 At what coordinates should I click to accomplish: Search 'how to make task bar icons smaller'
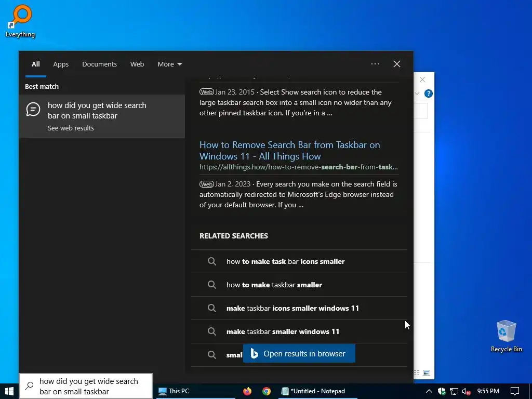click(x=299, y=262)
